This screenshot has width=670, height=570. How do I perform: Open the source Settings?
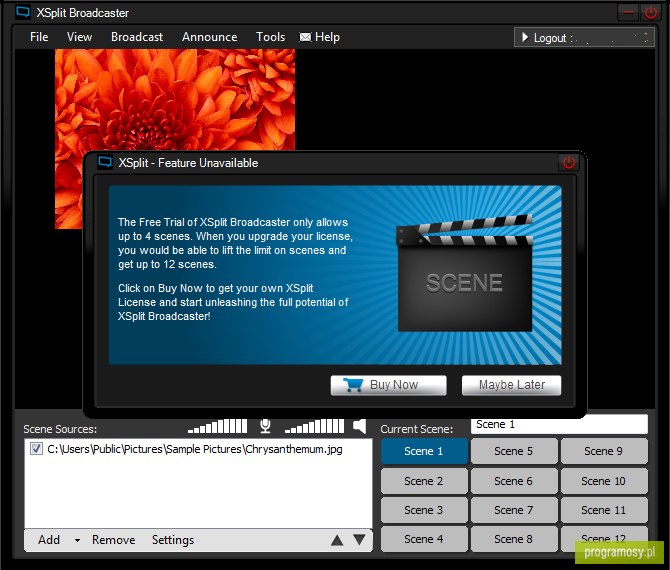pyautogui.click(x=173, y=540)
